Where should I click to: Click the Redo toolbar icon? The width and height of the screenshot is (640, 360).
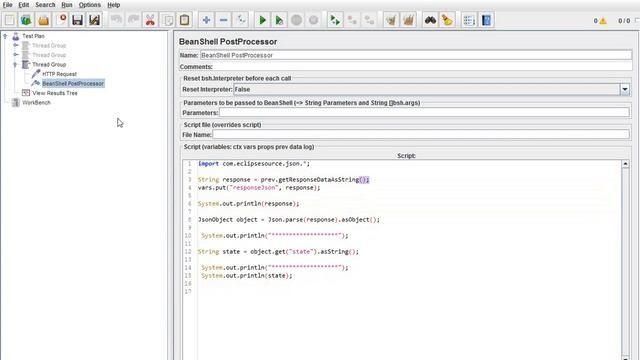click(x=133, y=20)
